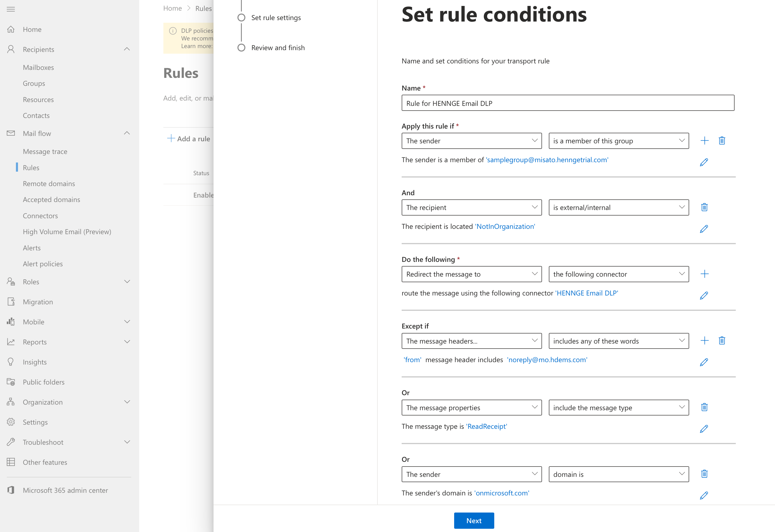Click the 'HENNGE Email DLP' connector link
This screenshot has height=532, width=775.
coord(587,293)
